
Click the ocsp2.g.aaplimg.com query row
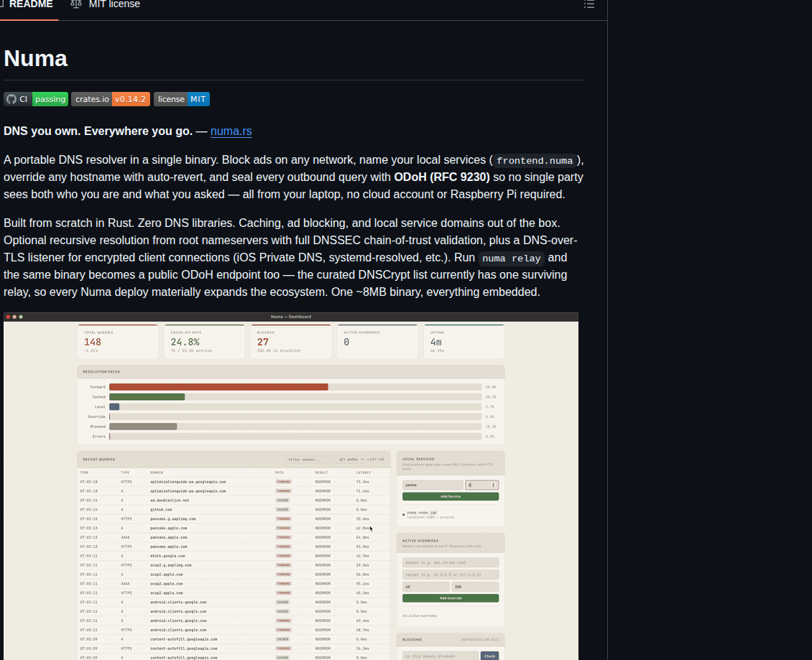click(x=234, y=565)
